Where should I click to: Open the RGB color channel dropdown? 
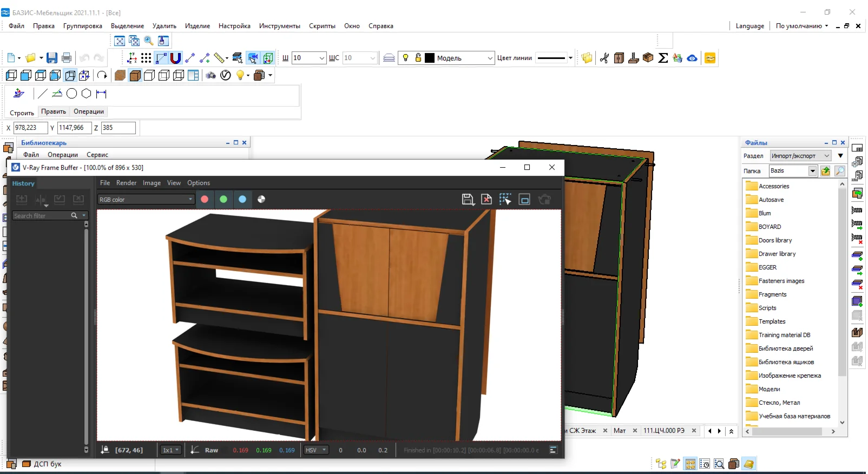pyautogui.click(x=146, y=200)
